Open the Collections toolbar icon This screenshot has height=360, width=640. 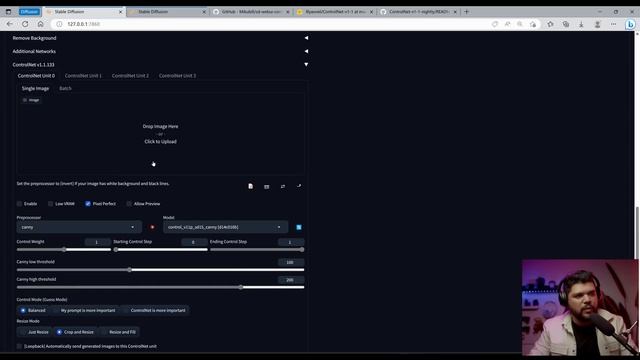coord(566,24)
